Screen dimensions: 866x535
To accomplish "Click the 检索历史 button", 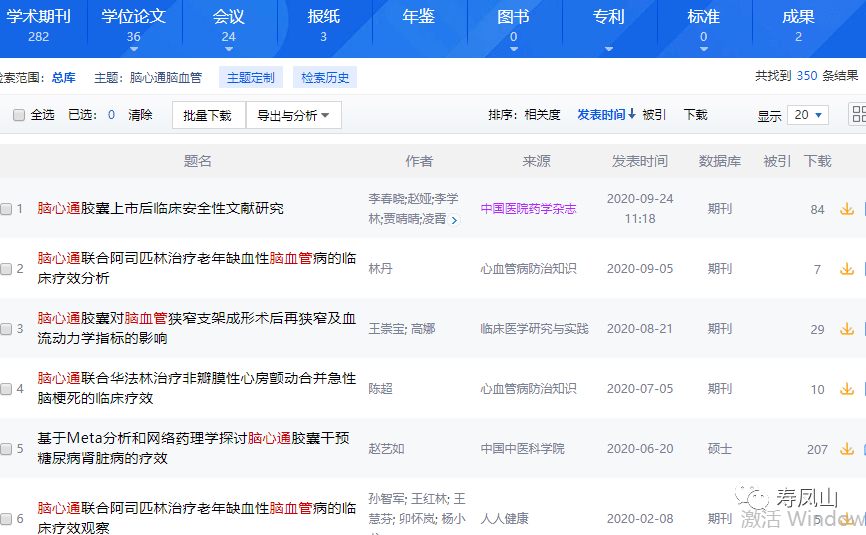I will (x=327, y=77).
